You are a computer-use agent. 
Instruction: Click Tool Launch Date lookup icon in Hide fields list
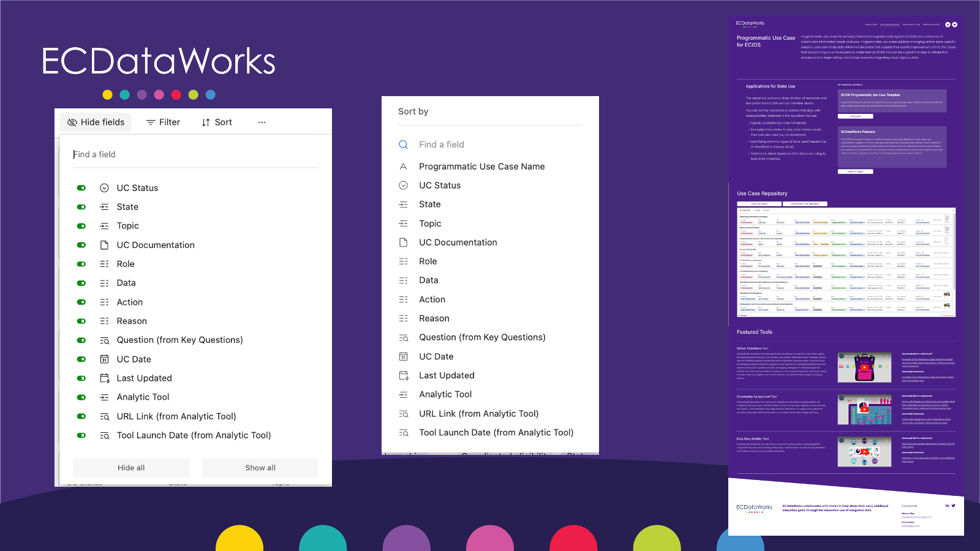[x=104, y=435]
